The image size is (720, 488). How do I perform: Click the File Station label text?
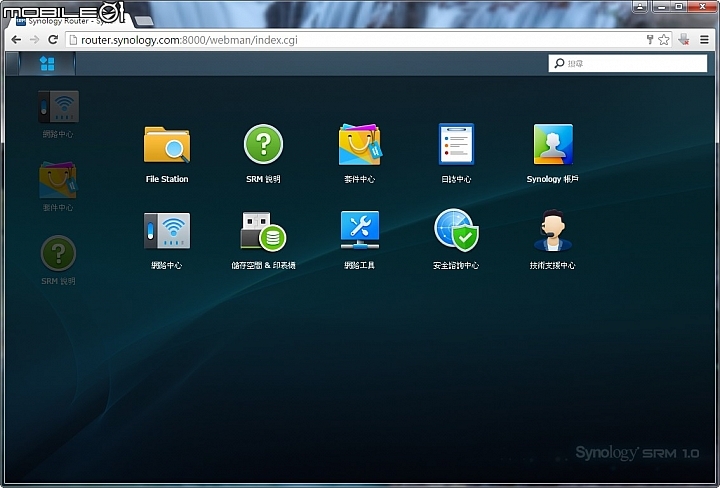(x=167, y=179)
